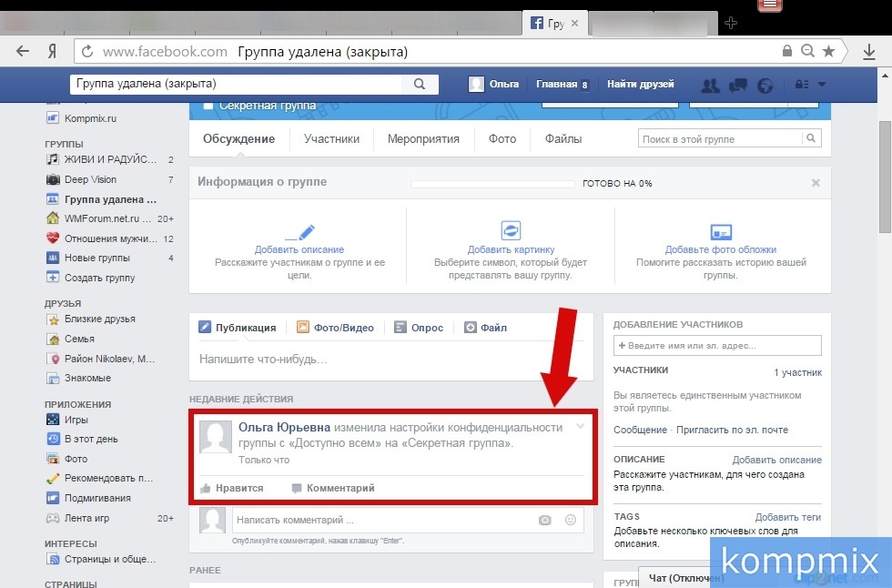Open the Мероприятия tab
This screenshot has height=588, width=892.
pos(423,139)
